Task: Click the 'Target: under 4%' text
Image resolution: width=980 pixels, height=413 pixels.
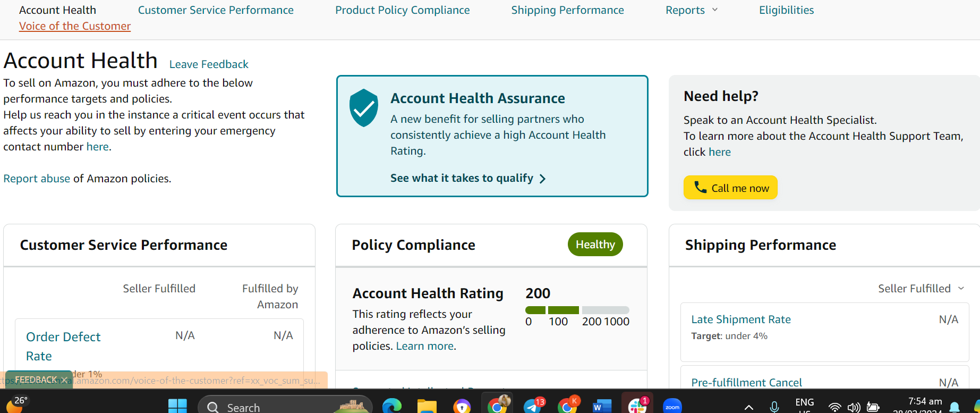Action: pyautogui.click(x=729, y=336)
